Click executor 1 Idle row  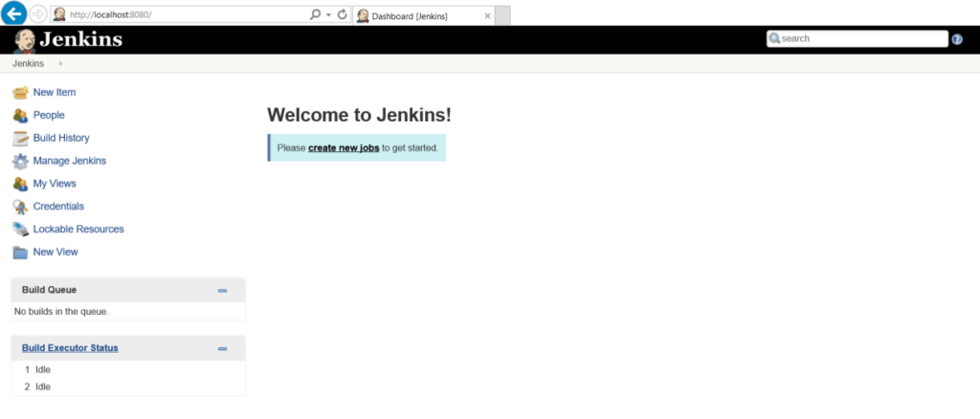coord(128,370)
